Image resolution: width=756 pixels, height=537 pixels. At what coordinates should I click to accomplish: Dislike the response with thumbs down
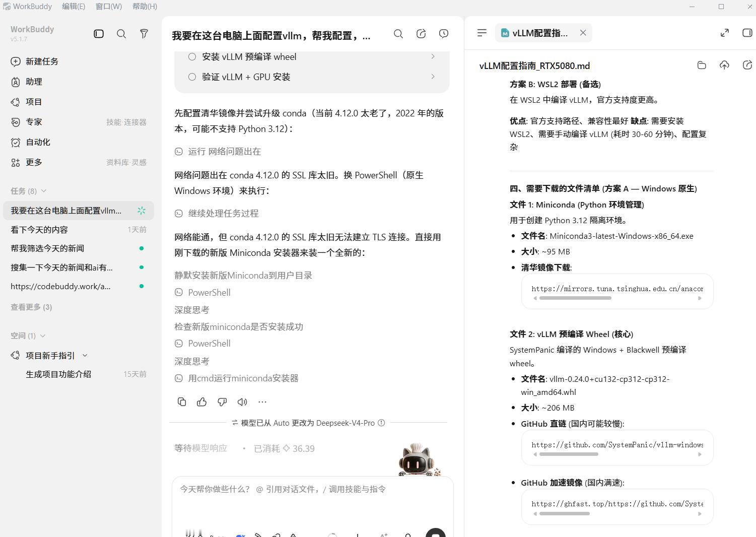tap(222, 401)
